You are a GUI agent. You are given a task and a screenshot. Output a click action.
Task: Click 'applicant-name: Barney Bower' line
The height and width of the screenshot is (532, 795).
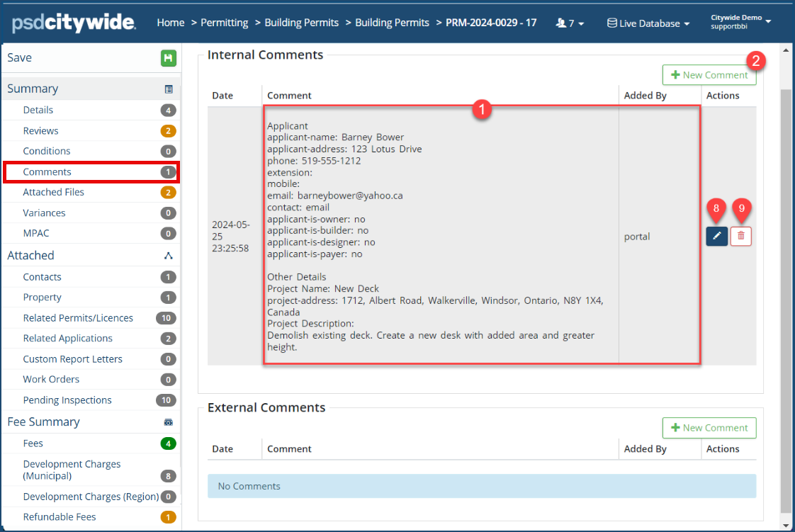[x=336, y=137]
